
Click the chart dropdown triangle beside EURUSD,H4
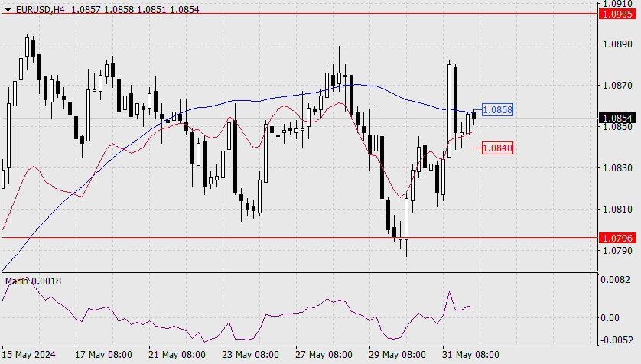8,9
